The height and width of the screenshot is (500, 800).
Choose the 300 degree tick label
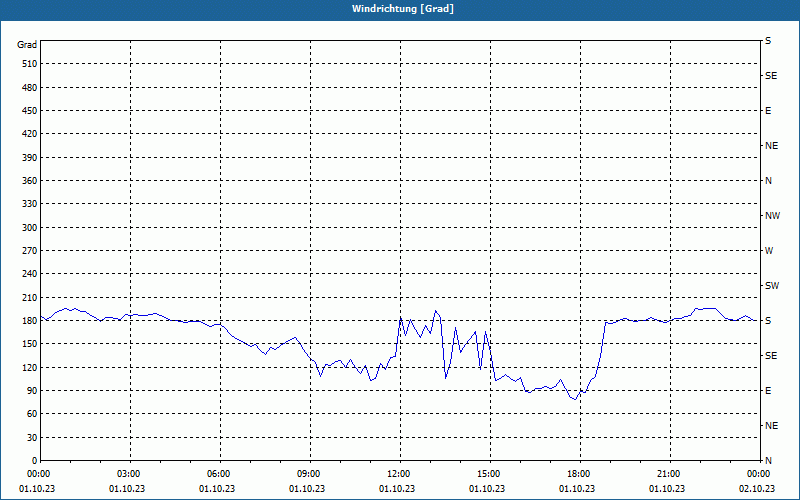[30, 228]
